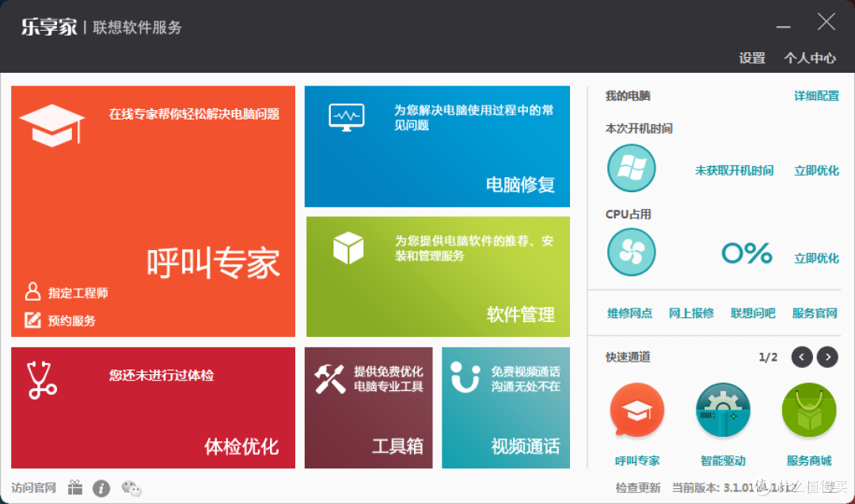Click the graduation cap icon on the orange tile
The width and height of the screenshot is (855, 504).
click(52, 125)
